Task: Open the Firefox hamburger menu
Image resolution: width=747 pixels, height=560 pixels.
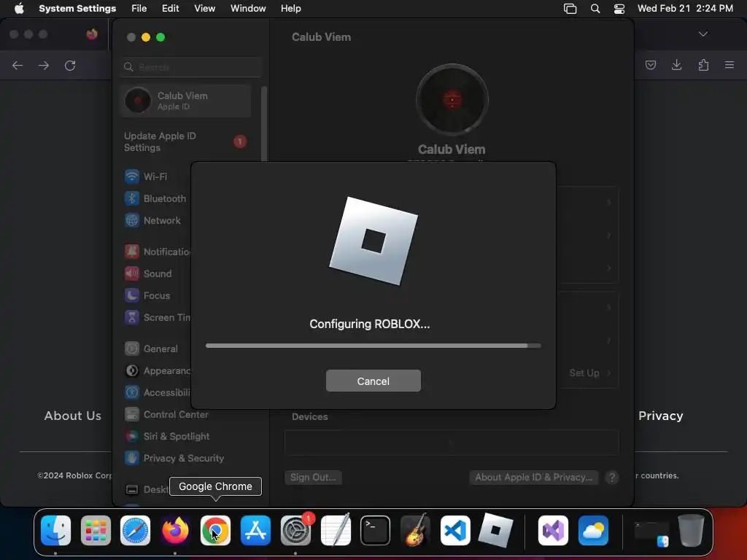Action: click(729, 65)
